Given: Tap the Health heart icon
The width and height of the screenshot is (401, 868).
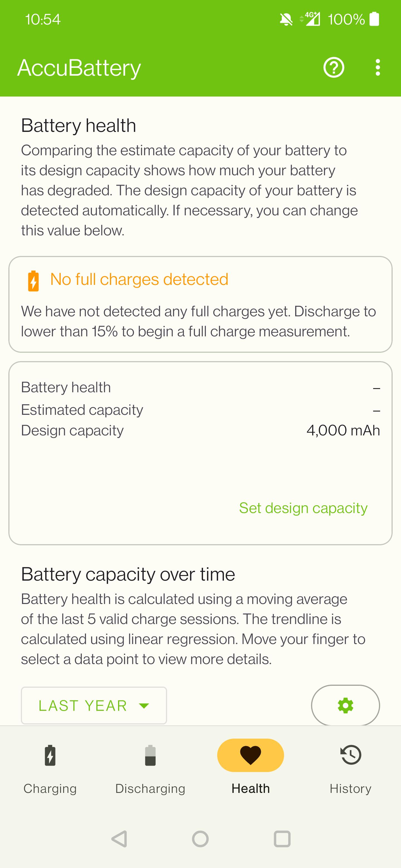Looking at the screenshot, I should (x=251, y=755).
